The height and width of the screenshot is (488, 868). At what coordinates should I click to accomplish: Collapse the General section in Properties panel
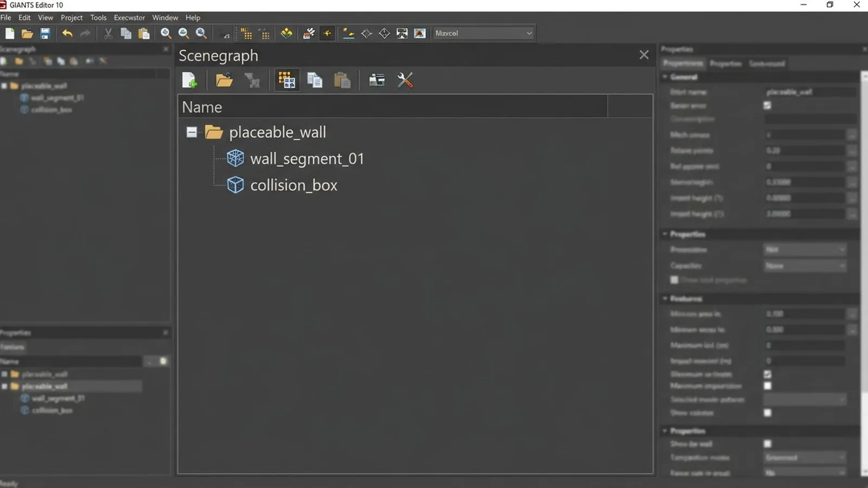665,77
